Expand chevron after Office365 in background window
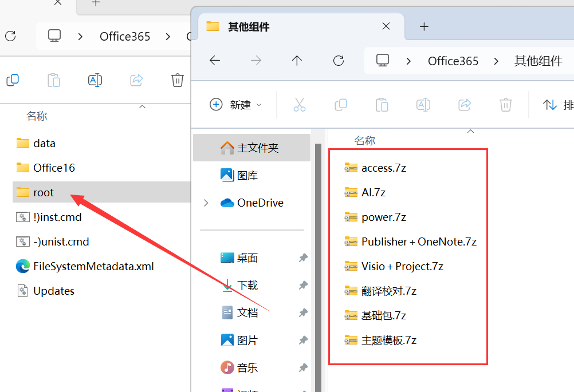The image size is (574, 392). click(168, 37)
